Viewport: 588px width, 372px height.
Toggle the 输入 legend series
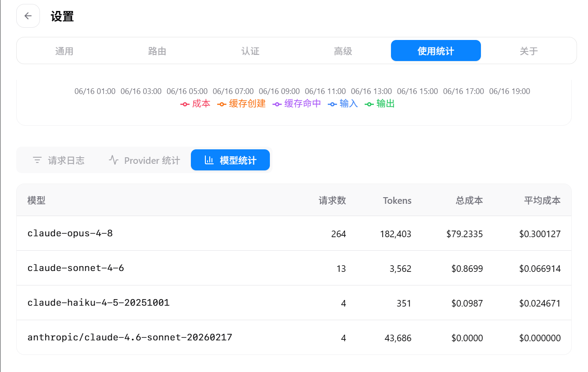(x=343, y=104)
